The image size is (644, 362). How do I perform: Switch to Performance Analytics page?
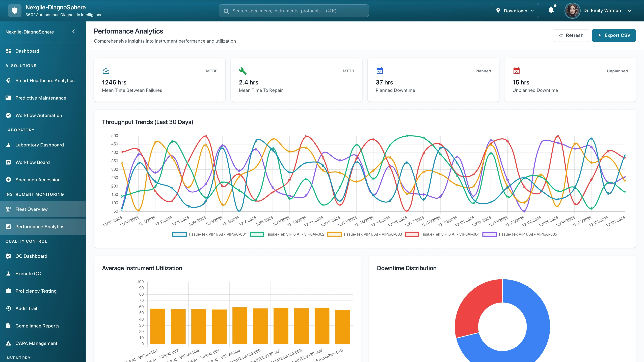(x=40, y=227)
